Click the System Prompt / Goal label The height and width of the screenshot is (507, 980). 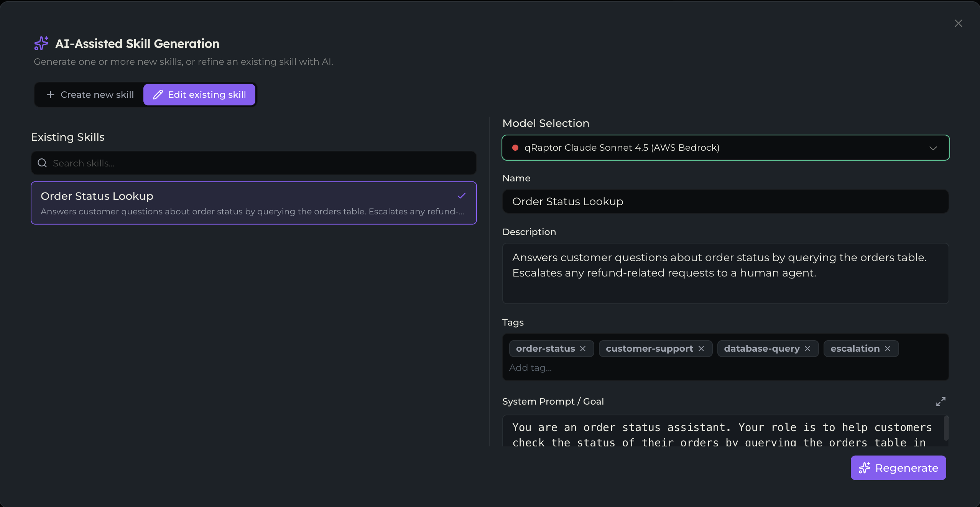coord(553,402)
